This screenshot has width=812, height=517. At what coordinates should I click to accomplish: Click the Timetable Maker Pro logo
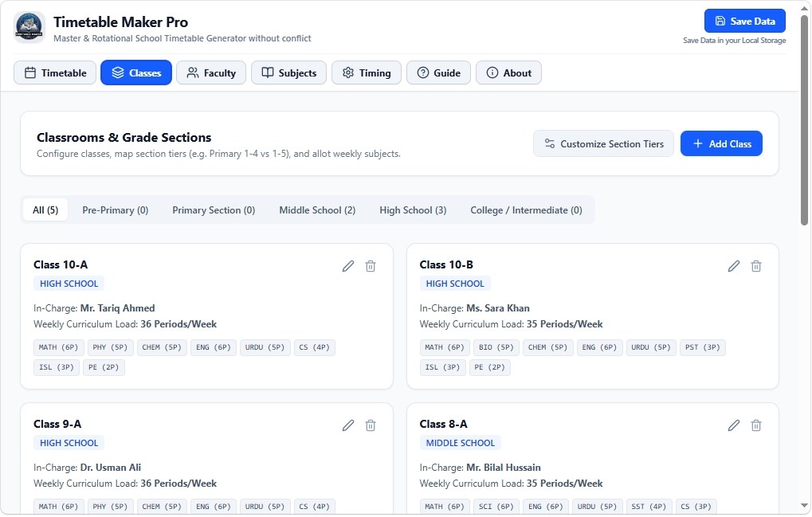coord(29,27)
